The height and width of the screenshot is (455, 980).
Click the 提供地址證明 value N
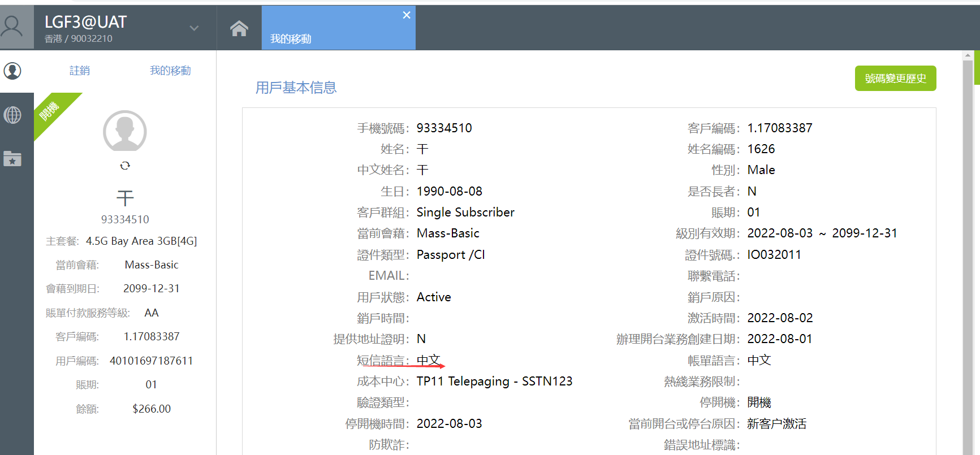pyautogui.click(x=421, y=339)
